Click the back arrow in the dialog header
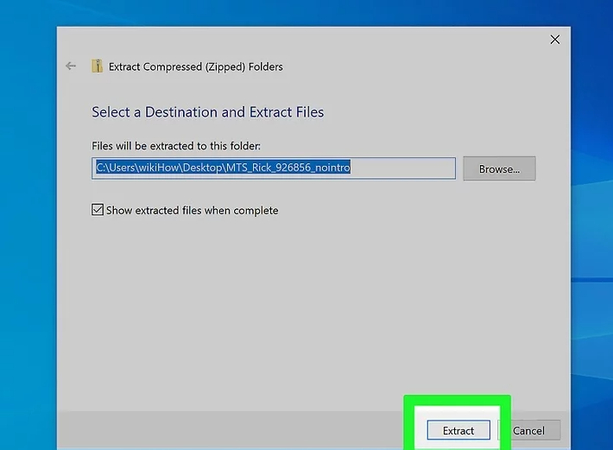 70,66
